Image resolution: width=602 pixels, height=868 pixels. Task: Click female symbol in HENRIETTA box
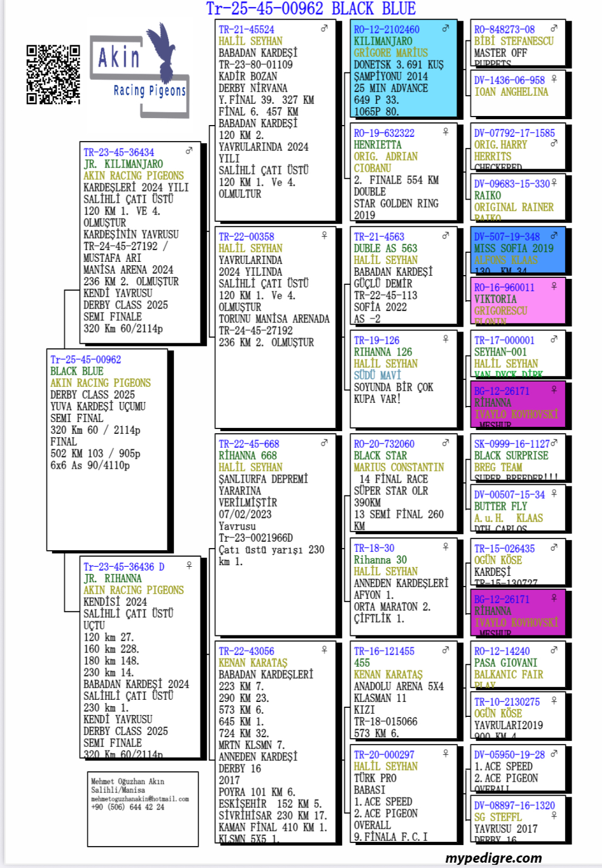[x=446, y=132]
